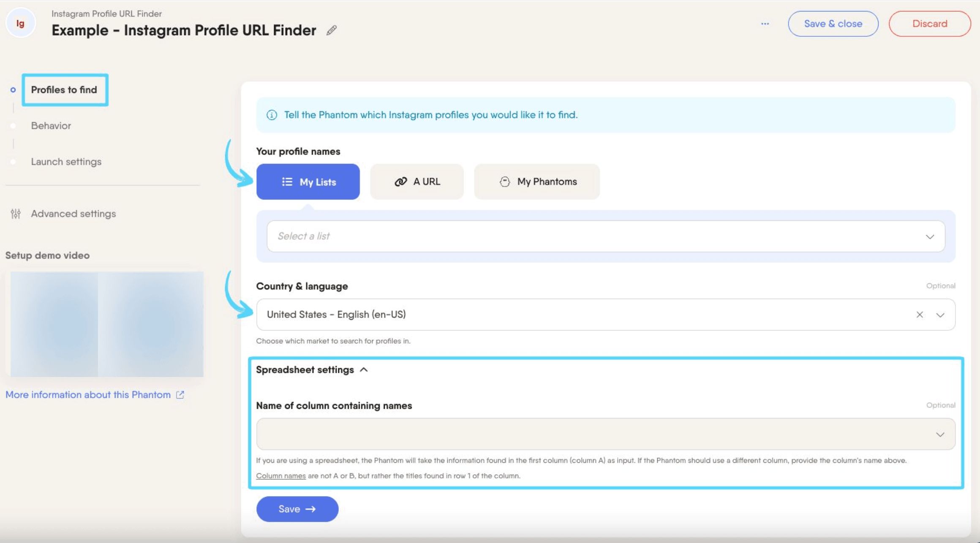
Task: Click the text 'Choose which market to search for profiles in.'
Action: tap(333, 341)
